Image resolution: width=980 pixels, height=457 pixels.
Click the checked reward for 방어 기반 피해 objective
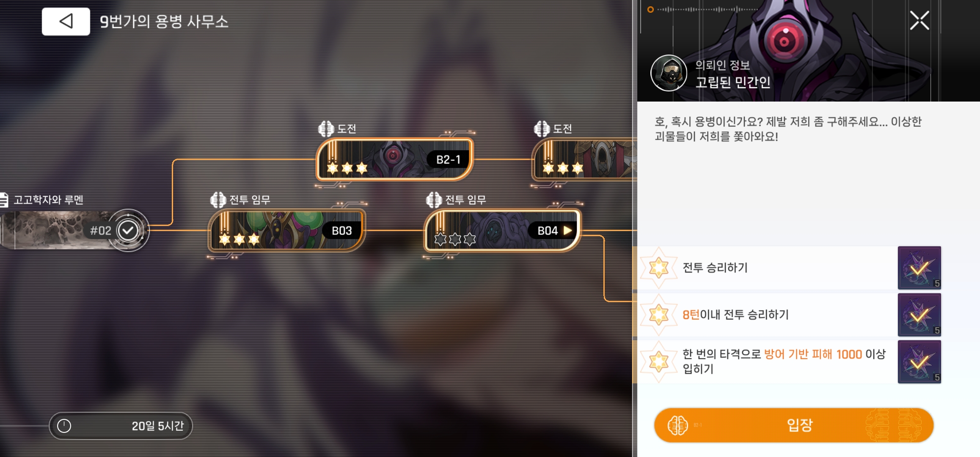click(919, 362)
